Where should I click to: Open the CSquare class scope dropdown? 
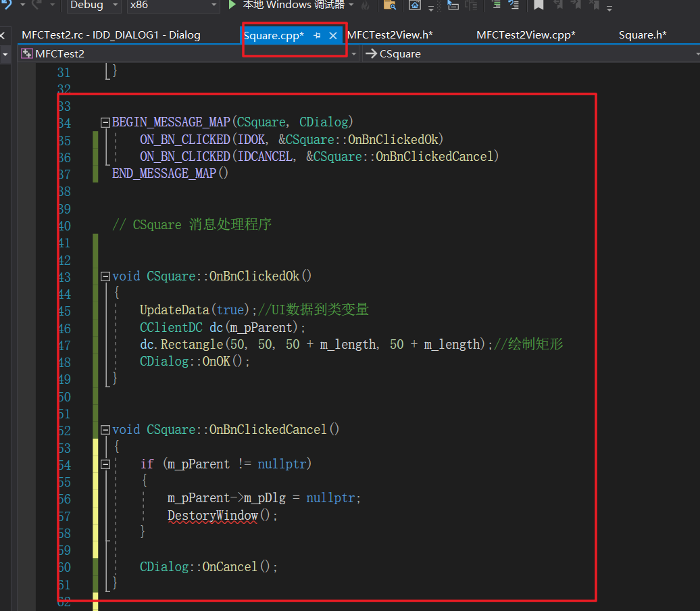point(697,54)
